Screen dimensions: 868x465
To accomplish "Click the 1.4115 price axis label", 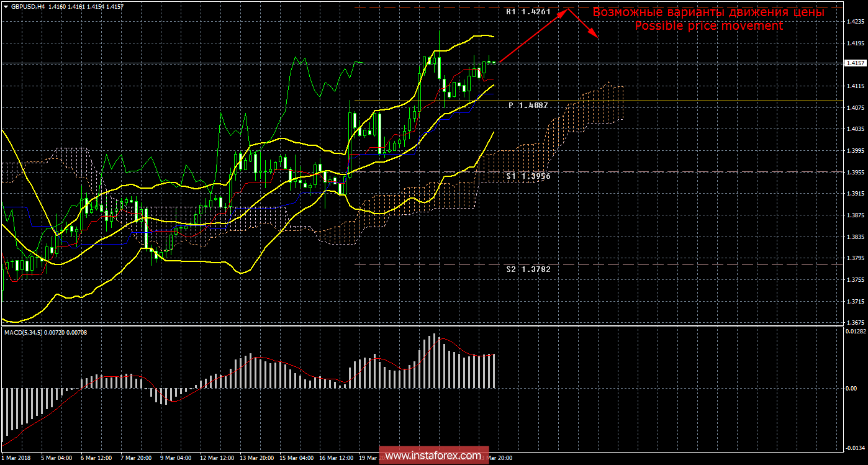I will tap(855, 86).
